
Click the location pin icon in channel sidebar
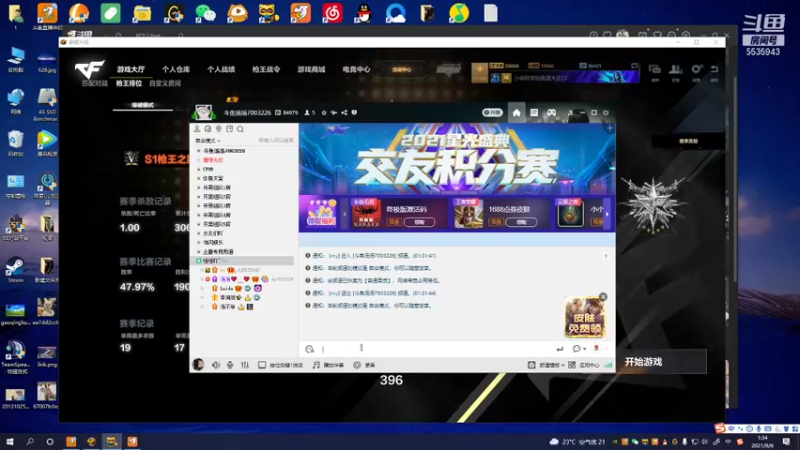[218, 129]
